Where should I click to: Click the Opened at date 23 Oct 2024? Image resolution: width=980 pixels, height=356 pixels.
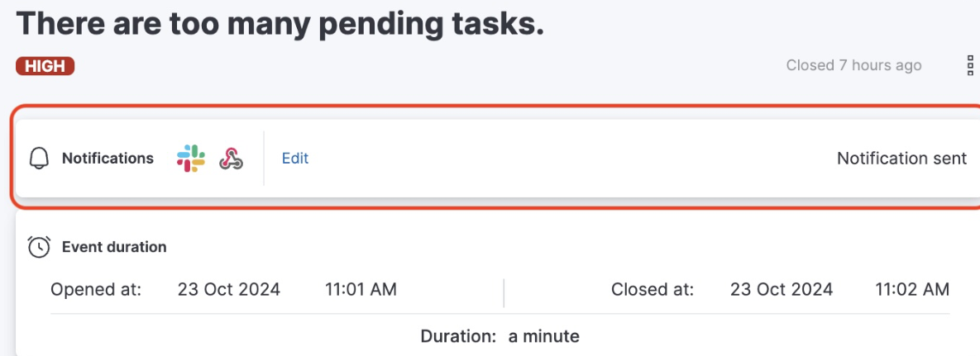pyautogui.click(x=229, y=289)
